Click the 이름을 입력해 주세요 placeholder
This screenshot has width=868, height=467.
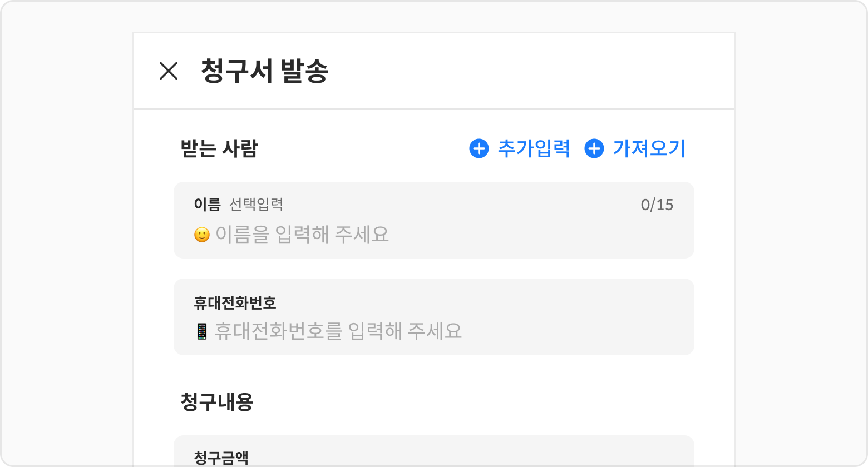tap(302, 235)
